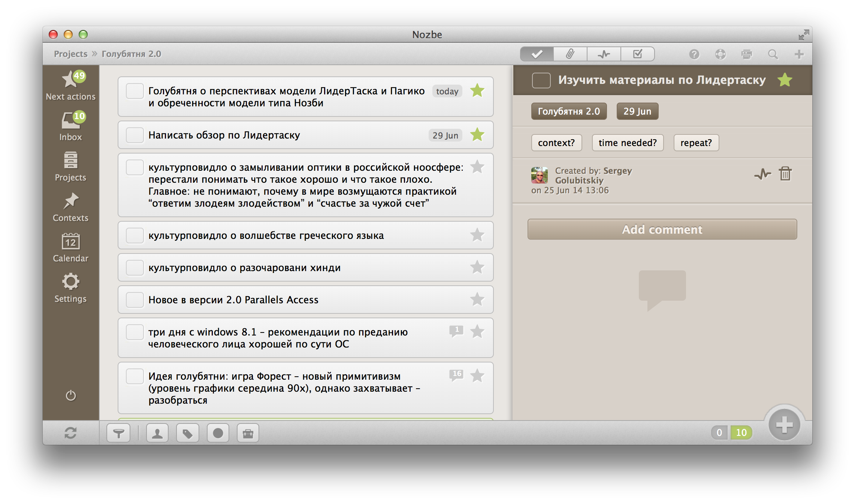Delete task with trash icon
This screenshot has height=504, width=855.
[x=785, y=174]
